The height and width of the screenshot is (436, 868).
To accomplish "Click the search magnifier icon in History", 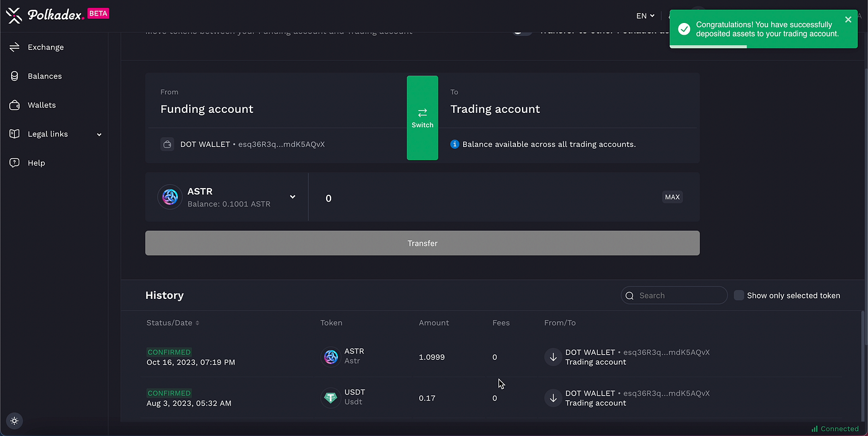I will click(630, 296).
